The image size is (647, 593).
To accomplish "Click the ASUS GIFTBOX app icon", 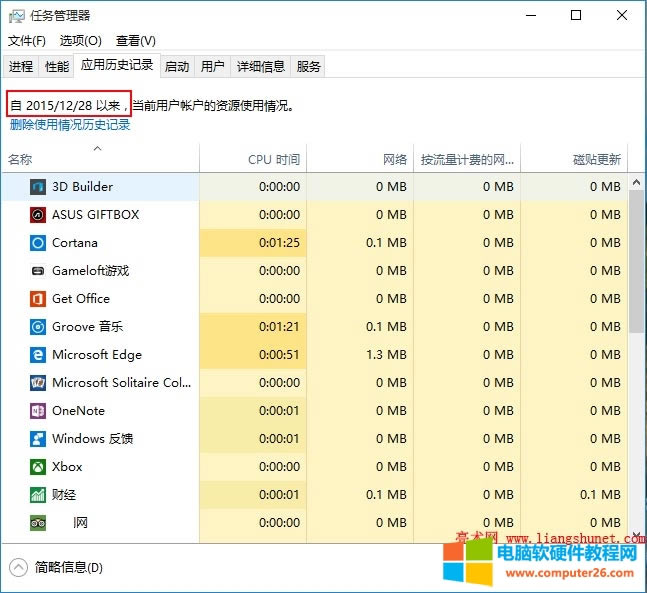I will tap(38, 215).
